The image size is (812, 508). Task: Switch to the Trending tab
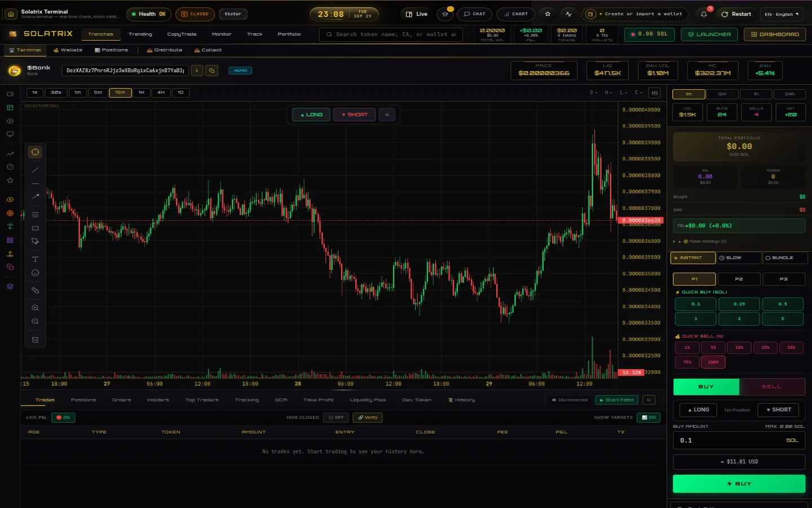(x=140, y=34)
